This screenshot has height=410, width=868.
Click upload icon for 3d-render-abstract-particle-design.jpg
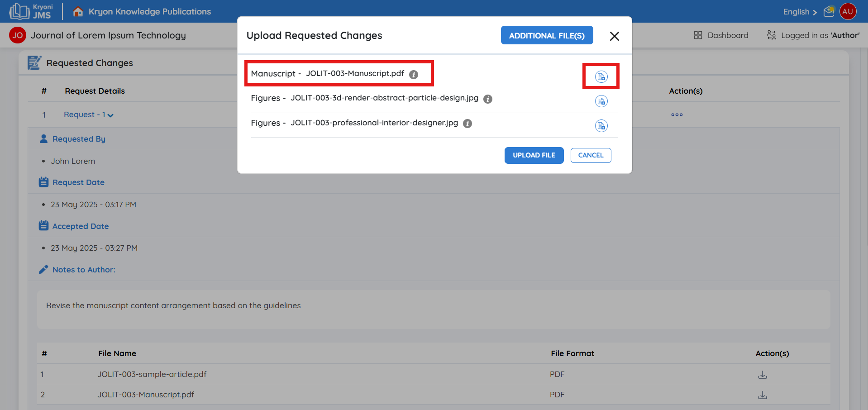601,101
